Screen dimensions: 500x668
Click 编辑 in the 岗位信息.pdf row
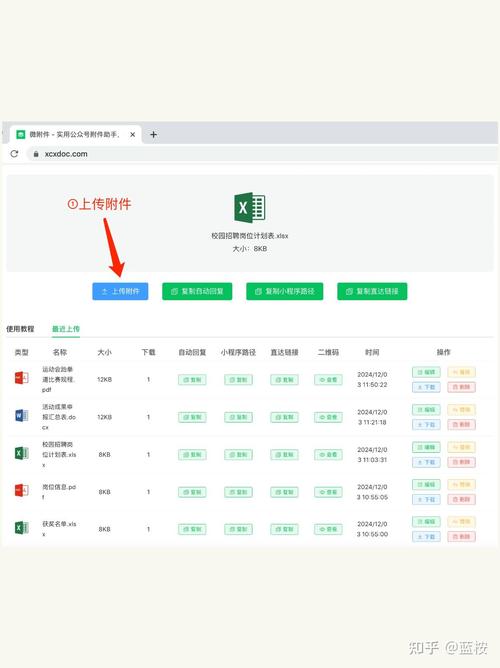pos(426,484)
